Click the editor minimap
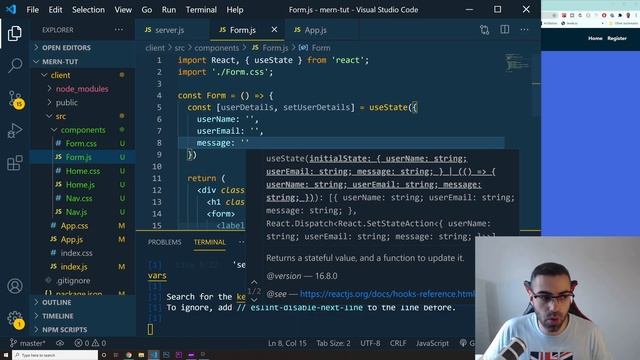The image size is (640, 360). tap(517, 63)
